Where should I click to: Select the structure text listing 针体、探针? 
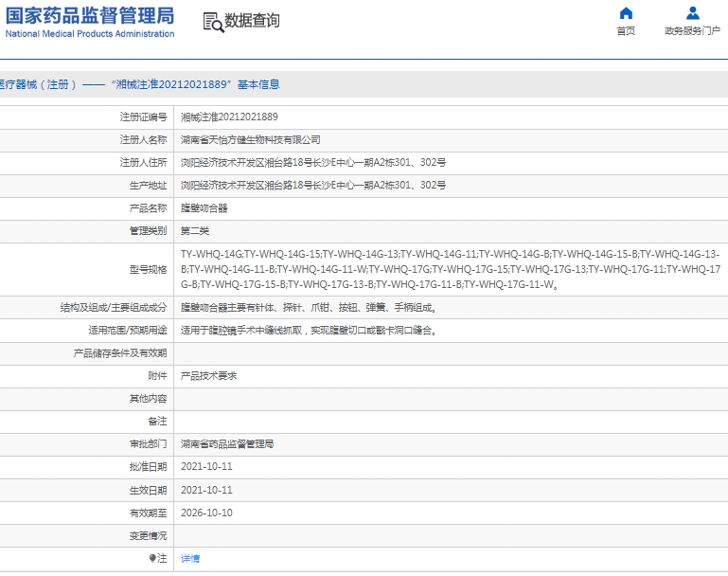click(309, 308)
